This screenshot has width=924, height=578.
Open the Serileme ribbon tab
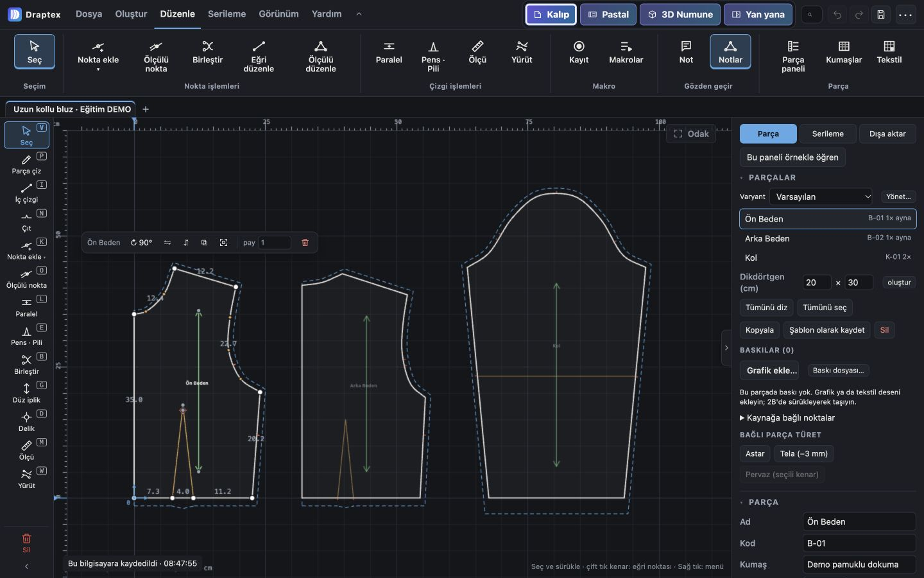227,14
